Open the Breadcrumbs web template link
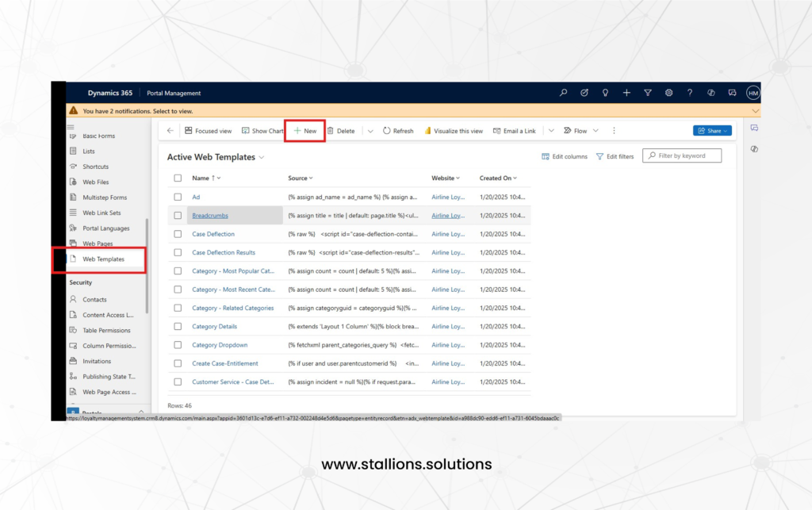Image resolution: width=812 pixels, height=510 pixels. pyautogui.click(x=209, y=216)
